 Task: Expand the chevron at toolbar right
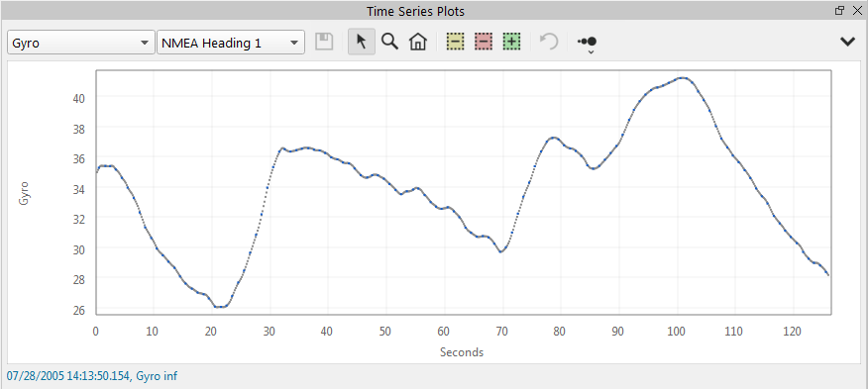click(847, 42)
